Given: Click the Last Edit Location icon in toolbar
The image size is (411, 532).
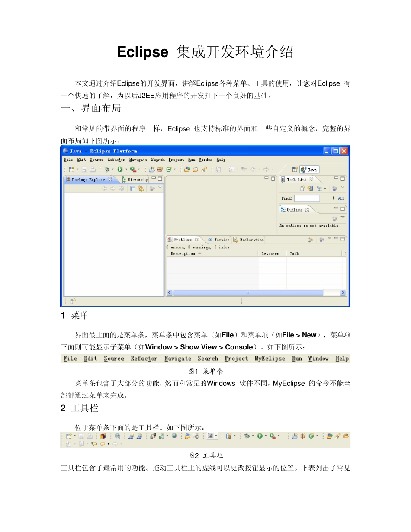Looking at the screenshot, I should tap(244, 170).
